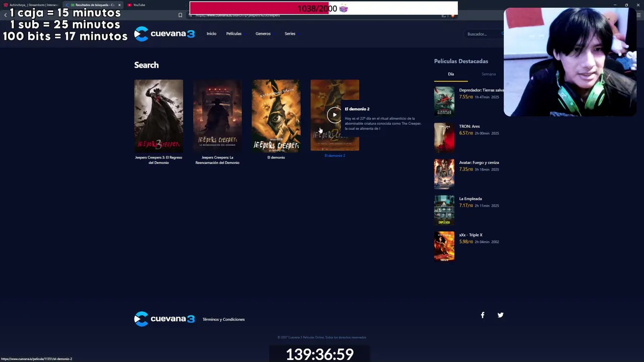Click 'TRON: Ares' featured title

pyautogui.click(x=469, y=126)
